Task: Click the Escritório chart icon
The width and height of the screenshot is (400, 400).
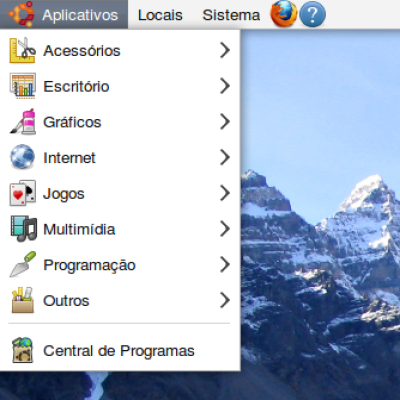Action: point(22,86)
